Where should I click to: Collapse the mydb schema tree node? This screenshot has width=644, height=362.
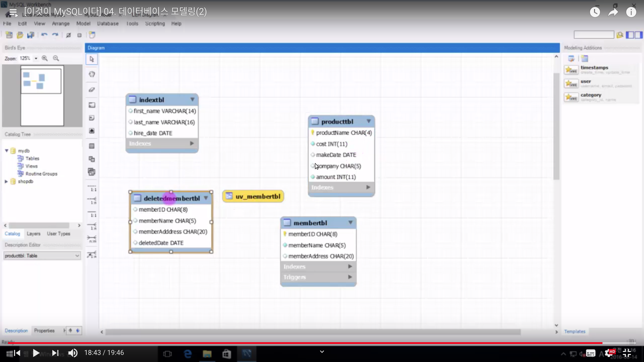click(x=6, y=151)
